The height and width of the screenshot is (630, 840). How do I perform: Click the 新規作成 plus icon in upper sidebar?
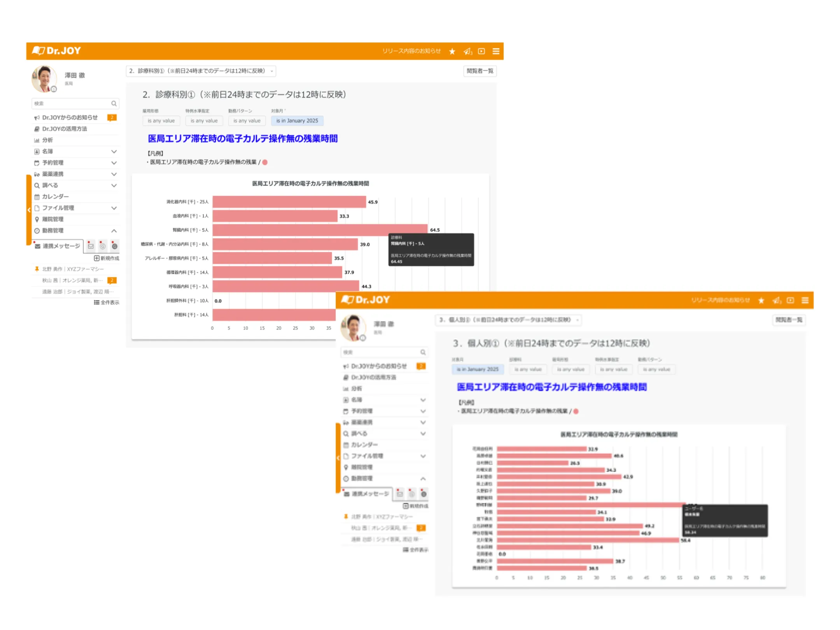96,258
